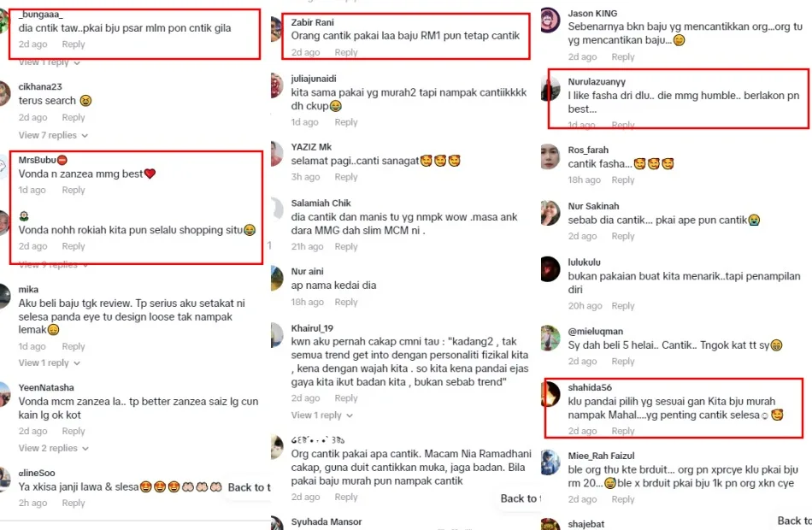Open the @mieluqman username link

596,331
